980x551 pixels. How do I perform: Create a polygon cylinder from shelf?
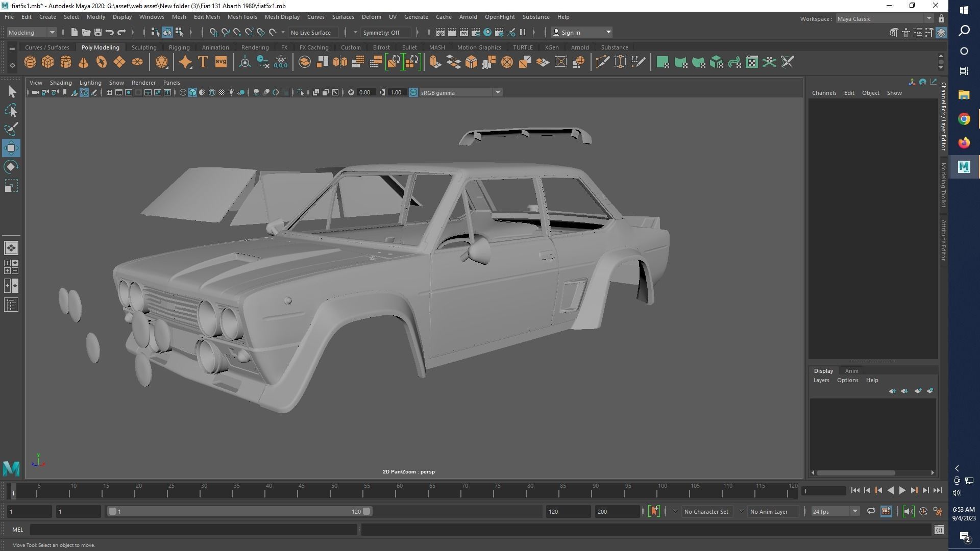coord(66,62)
